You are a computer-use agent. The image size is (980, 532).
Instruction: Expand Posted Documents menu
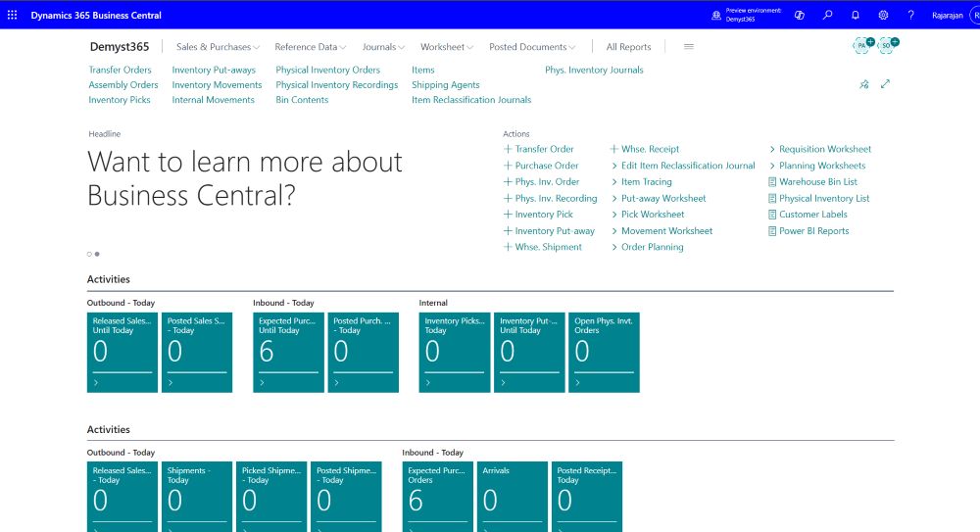(532, 47)
